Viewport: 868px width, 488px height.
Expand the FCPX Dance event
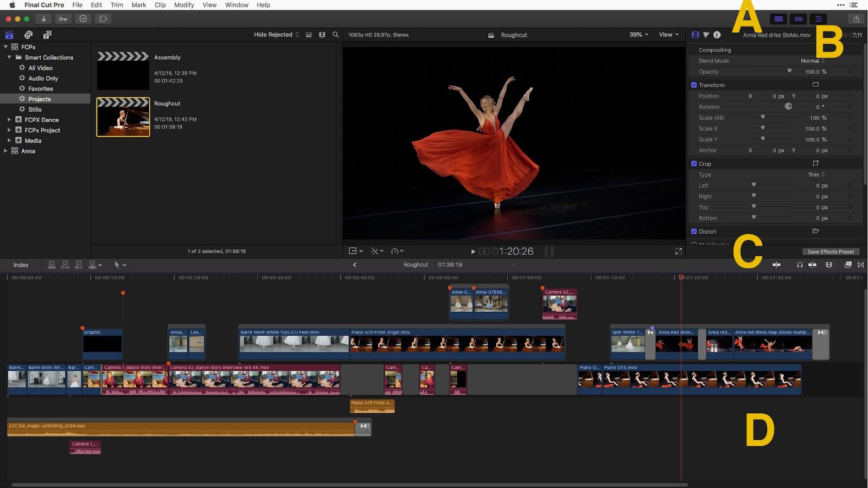coord(9,119)
